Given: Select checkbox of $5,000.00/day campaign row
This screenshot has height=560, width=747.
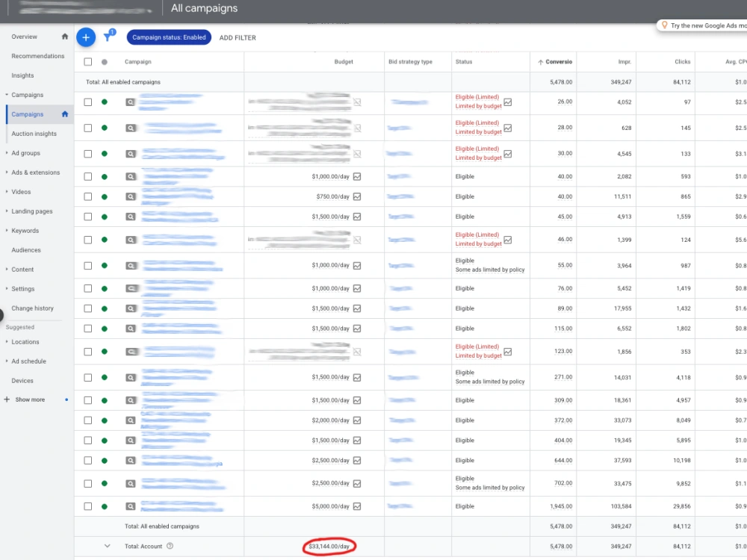Looking at the screenshot, I should (x=87, y=506).
